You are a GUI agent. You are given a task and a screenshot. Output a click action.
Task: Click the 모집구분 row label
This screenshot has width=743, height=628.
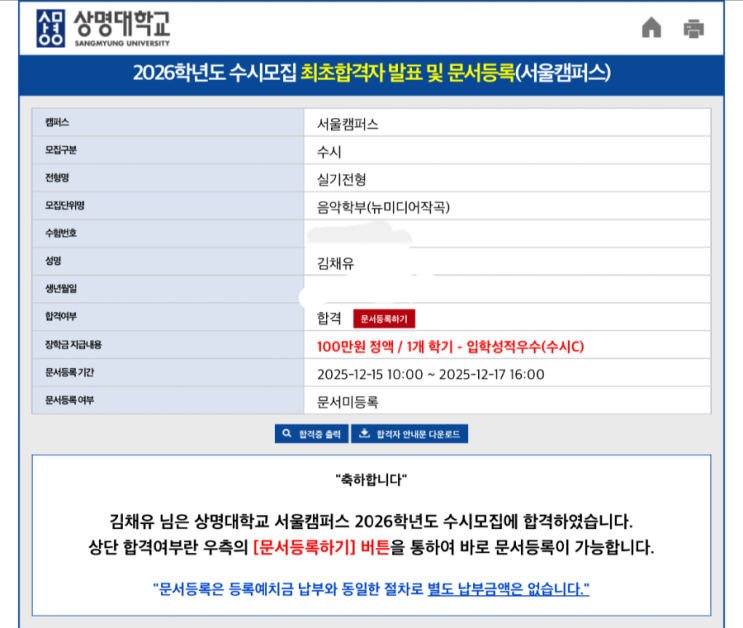61,150
